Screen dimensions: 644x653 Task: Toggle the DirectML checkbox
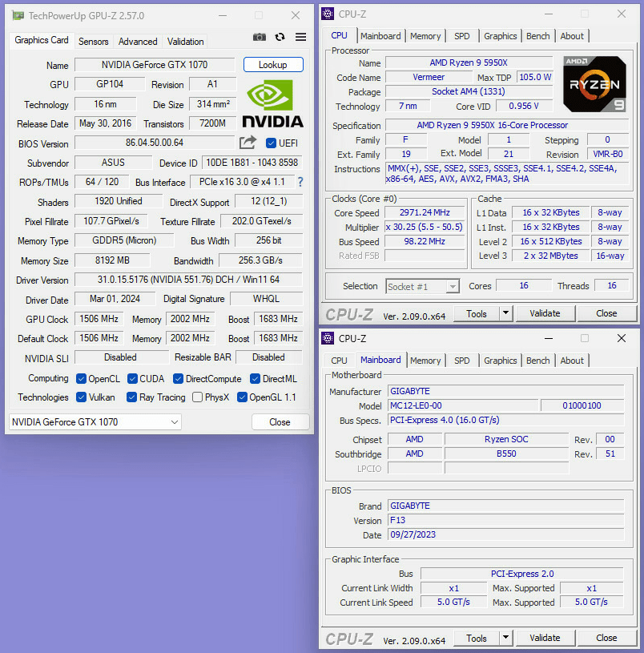255,378
